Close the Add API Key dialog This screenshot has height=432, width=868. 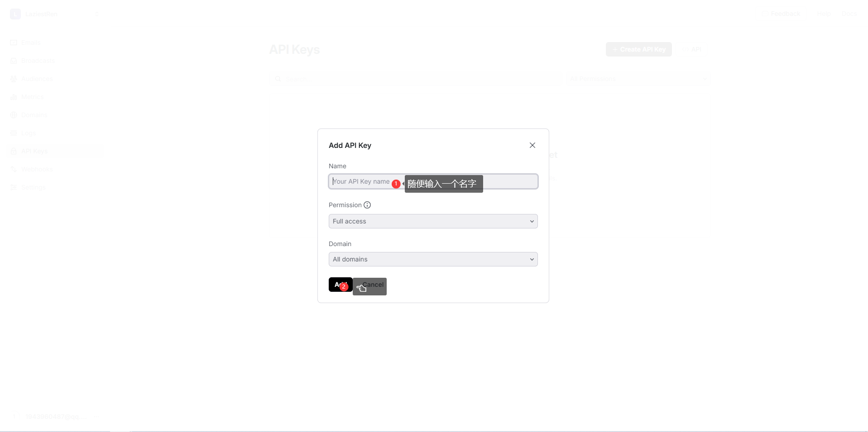[532, 145]
